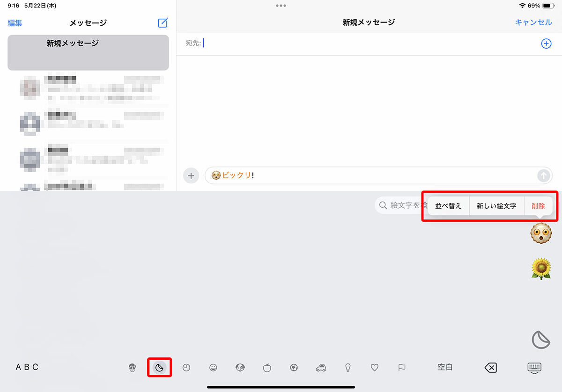Screen dimensions: 562x392
Task: Select the symbols heart emoji category
Action: [375, 368]
